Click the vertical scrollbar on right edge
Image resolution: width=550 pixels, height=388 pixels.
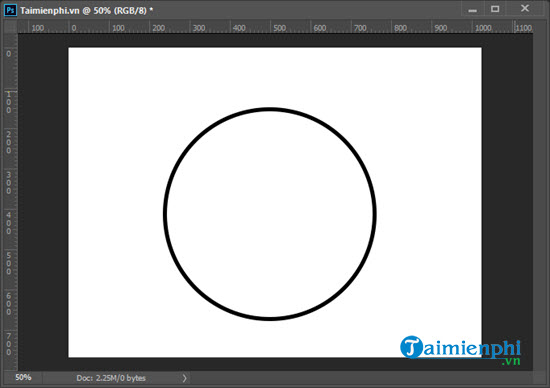(x=541, y=202)
